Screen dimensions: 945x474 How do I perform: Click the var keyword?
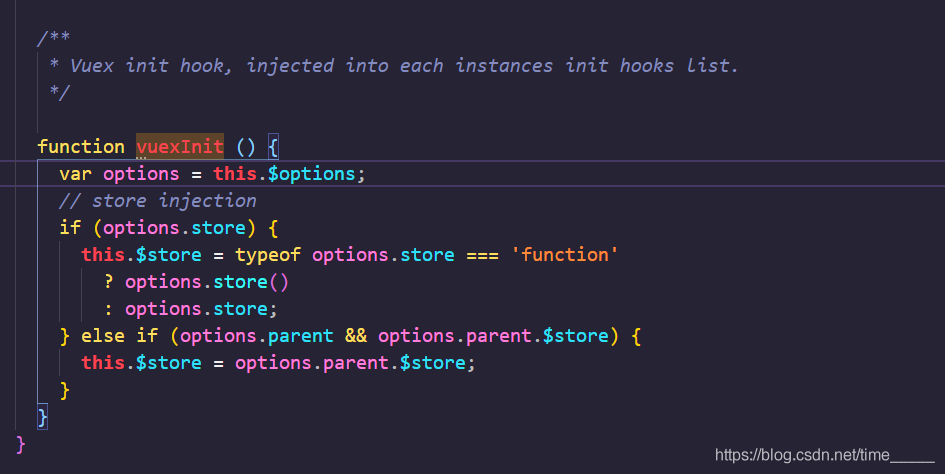76,174
